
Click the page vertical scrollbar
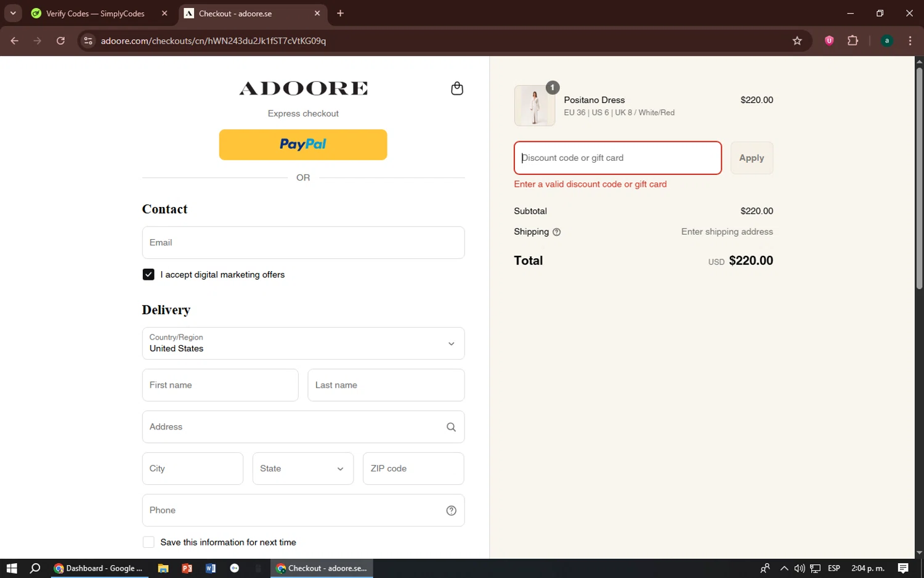click(919, 179)
